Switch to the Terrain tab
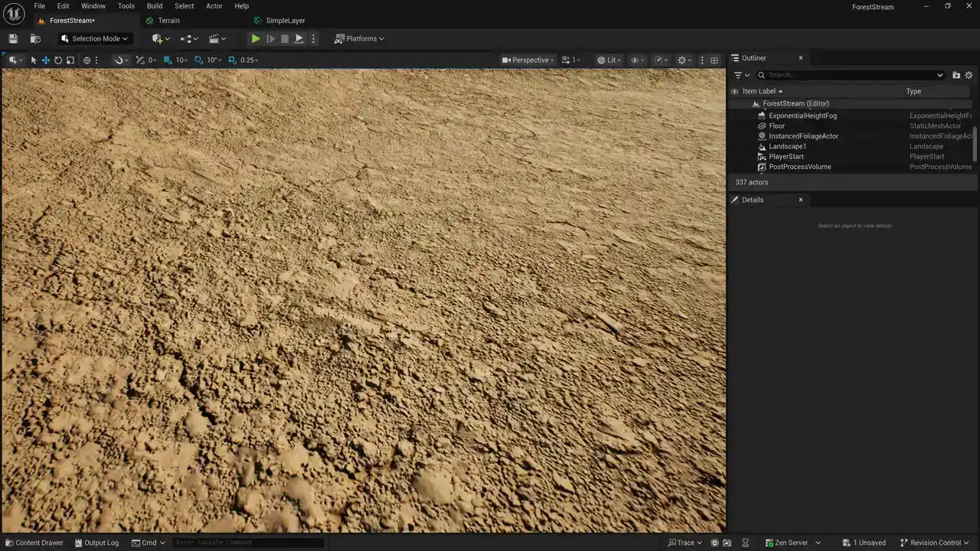This screenshot has width=980, height=551. tap(168, 21)
